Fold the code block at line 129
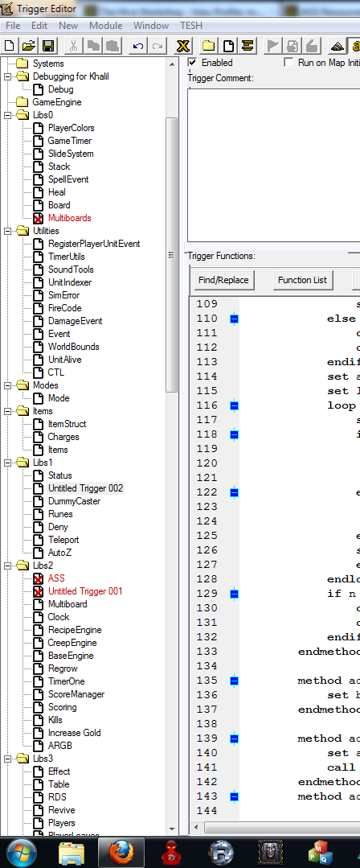Viewport: 360px width, 868px height. pos(234,594)
